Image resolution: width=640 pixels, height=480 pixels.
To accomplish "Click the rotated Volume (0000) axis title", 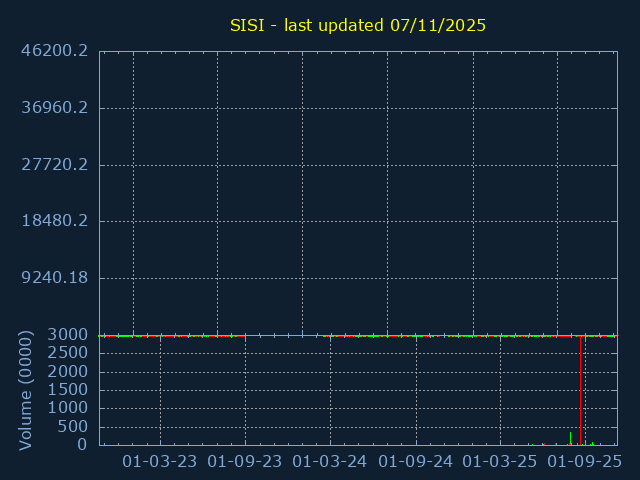I will pos(26,389).
